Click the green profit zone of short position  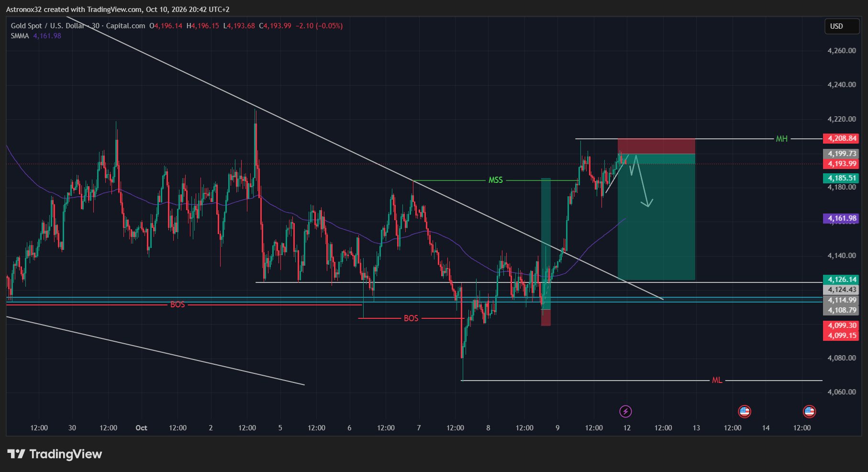click(657, 217)
